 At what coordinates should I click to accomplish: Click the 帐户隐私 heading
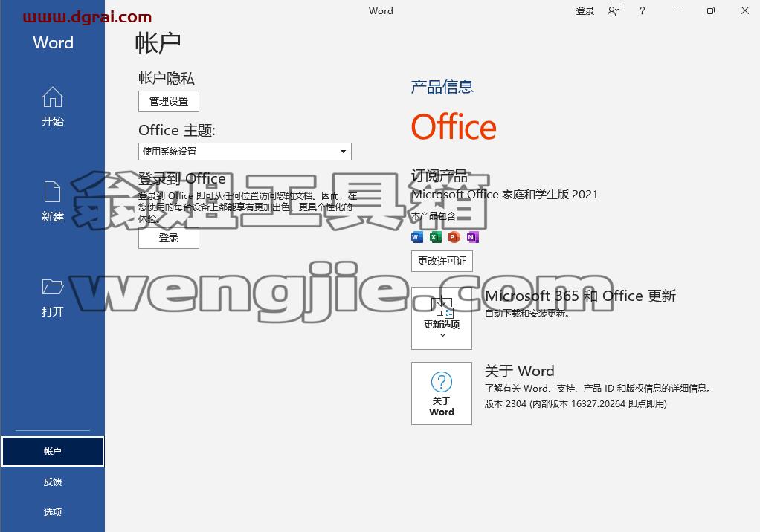[167, 78]
